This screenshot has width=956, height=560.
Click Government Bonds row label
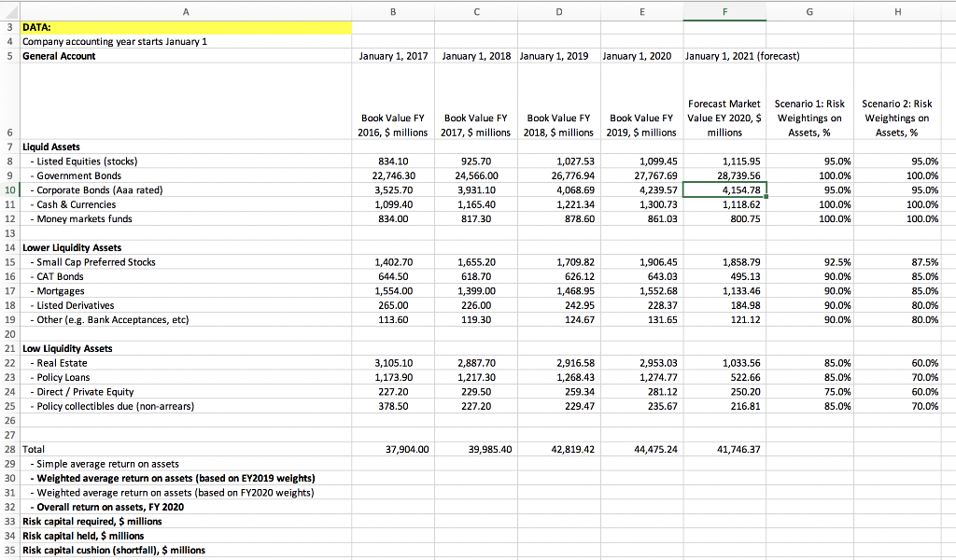[x=76, y=175]
